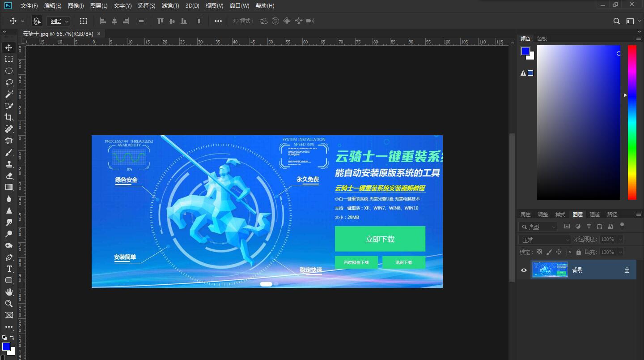Select the Rectangular Marquee tool
This screenshot has height=360, width=644.
coord(9,59)
